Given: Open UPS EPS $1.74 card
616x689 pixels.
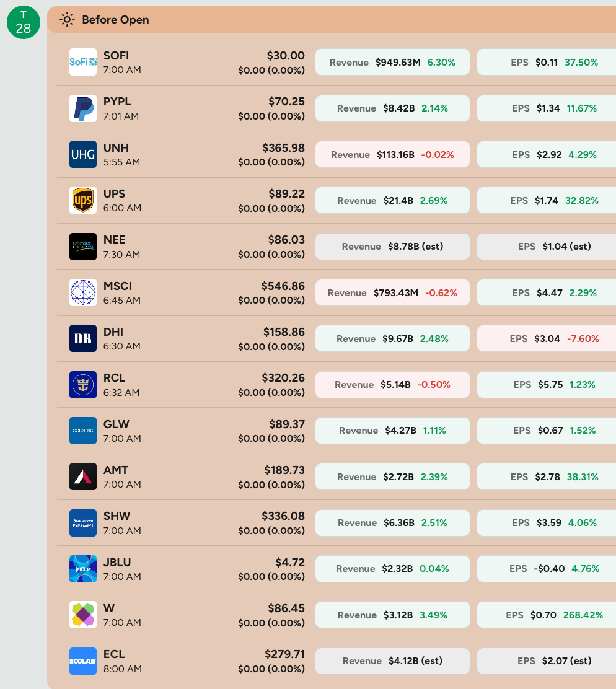Looking at the screenshot, I should point(547,200).
